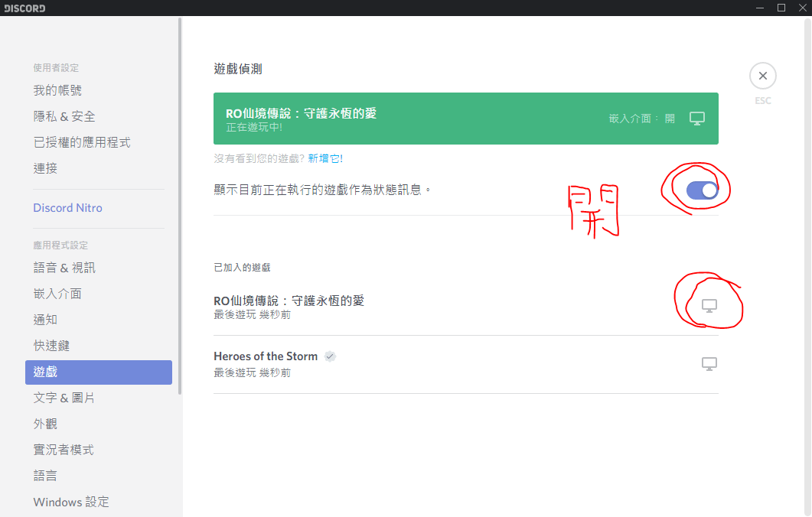812x517 pixels.
Task: Open 我的帳號 settings
Action: [57, 90]
